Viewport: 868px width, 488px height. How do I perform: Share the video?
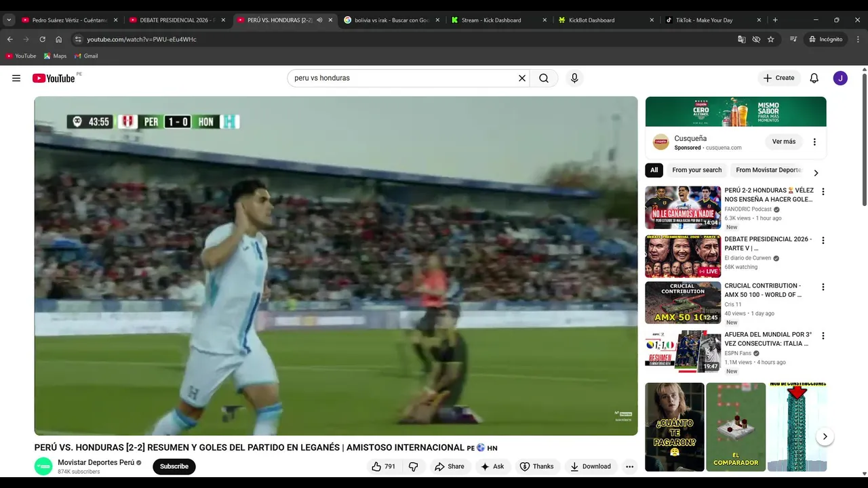click(450, 466)
